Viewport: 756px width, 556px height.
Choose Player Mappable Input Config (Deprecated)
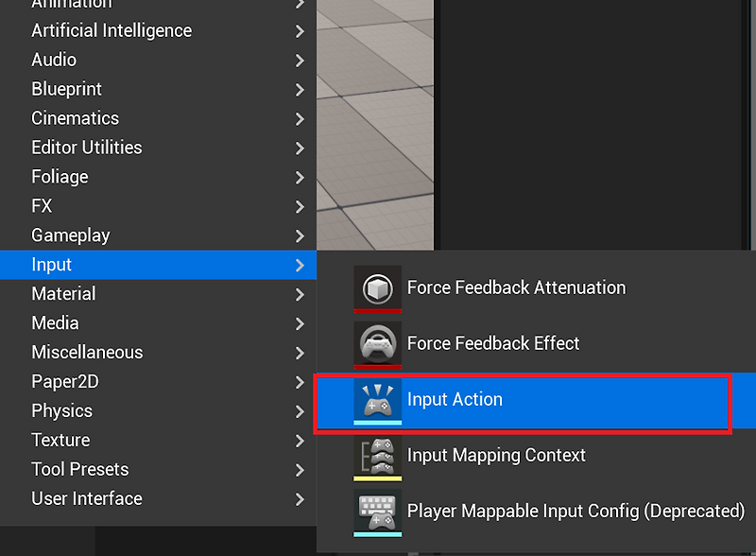tap(576, 511)
